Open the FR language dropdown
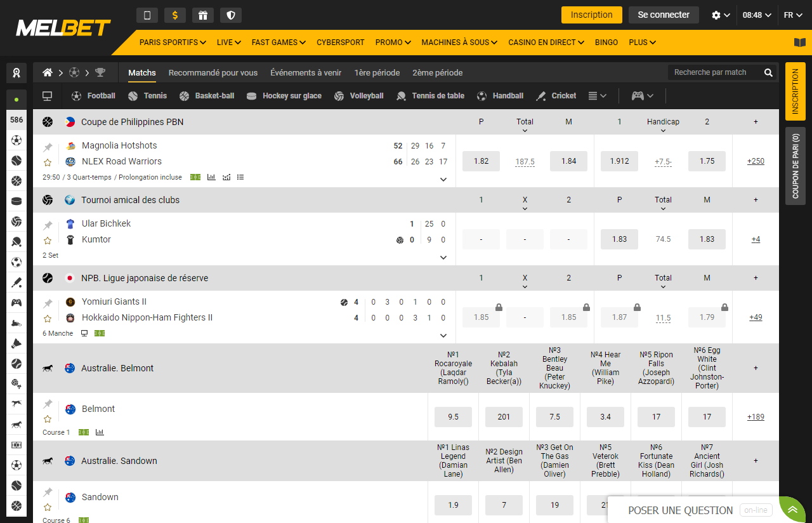This screenshot has width=812, height=523. coord(792,15)
